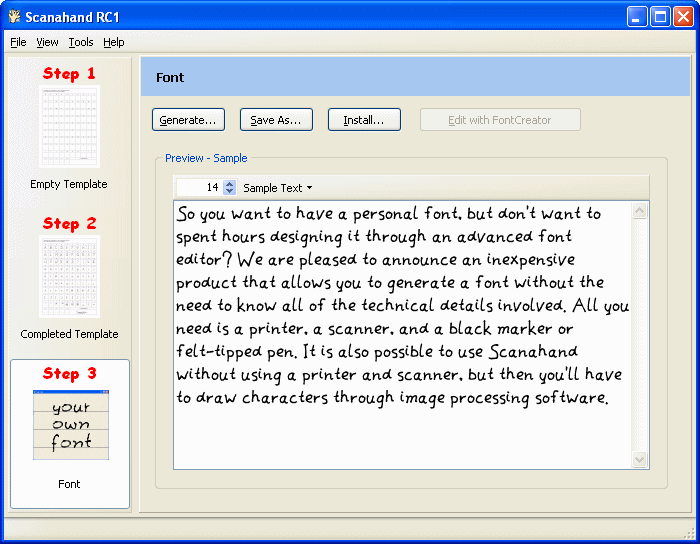This screenshot has height=544, width=700.
Task: Click the Generate... button
Action: (188, 120)
